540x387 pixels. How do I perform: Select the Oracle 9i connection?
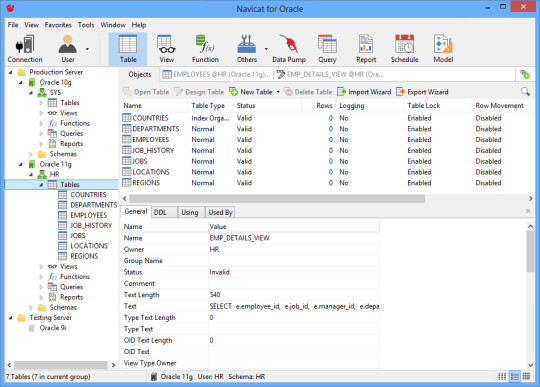[x=52, y=328]
